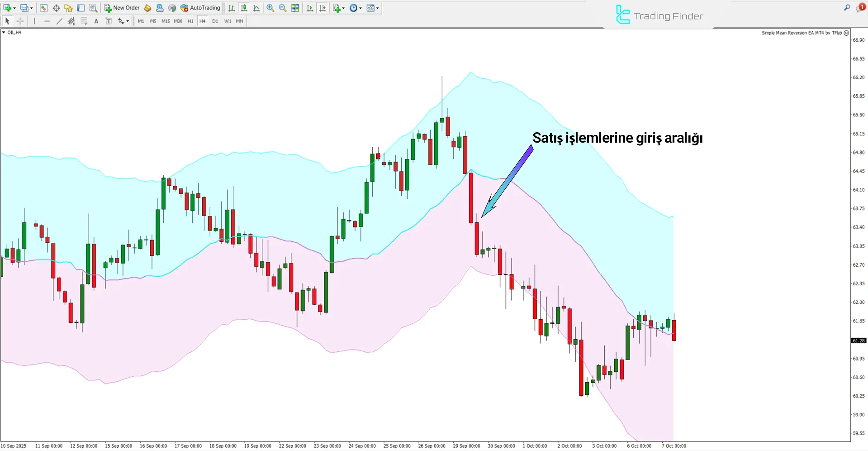Open the MetaEditor yellow book icon
Screen dimensions: 868x451
click(147, 8)
